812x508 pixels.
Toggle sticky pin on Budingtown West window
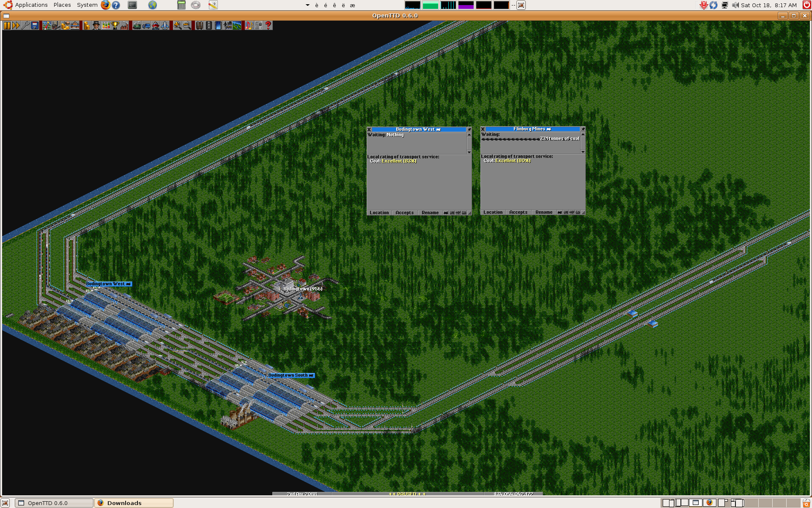pyautogui.click(x=469, y=129)
